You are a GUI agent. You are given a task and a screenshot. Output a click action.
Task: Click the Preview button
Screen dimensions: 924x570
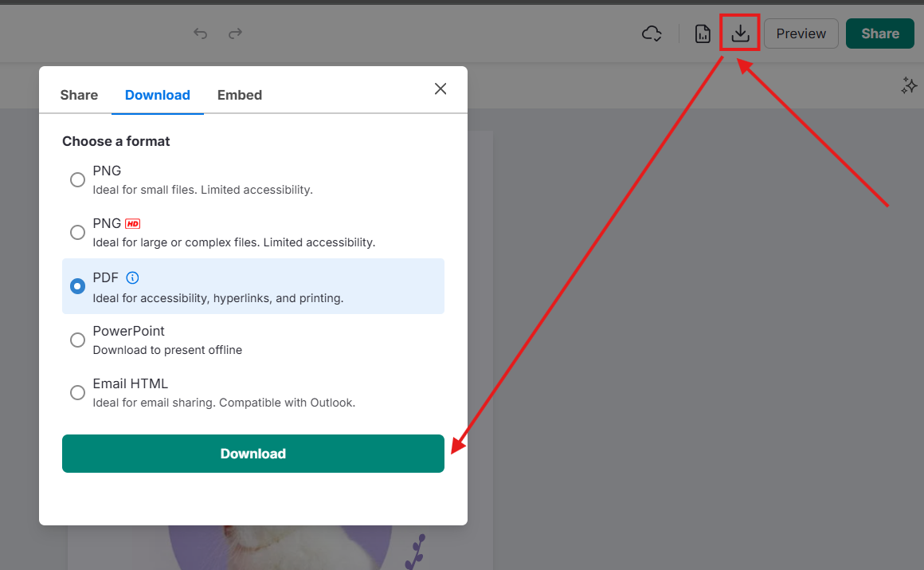801,33
